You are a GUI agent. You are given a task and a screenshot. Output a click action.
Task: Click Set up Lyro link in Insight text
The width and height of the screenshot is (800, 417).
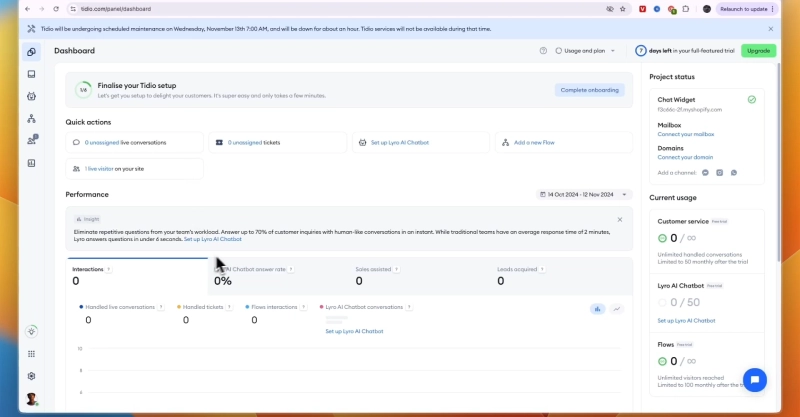[213, 239]
